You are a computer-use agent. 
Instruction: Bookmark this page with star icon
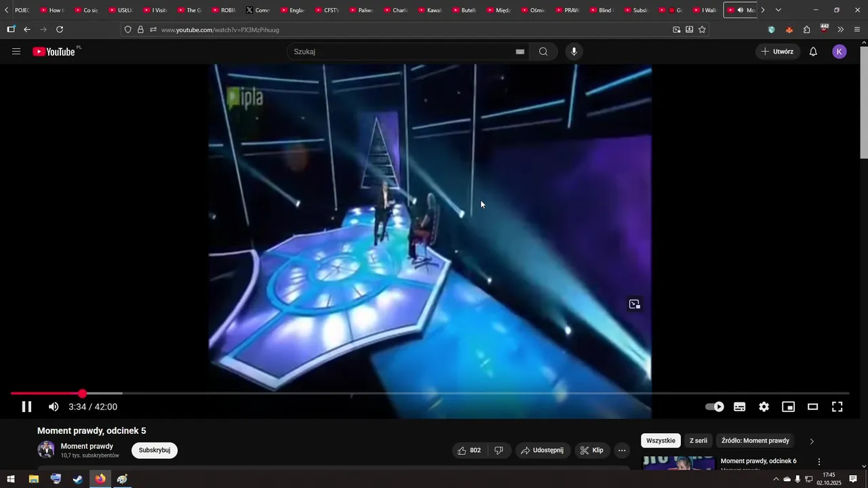tap(702, 30)
